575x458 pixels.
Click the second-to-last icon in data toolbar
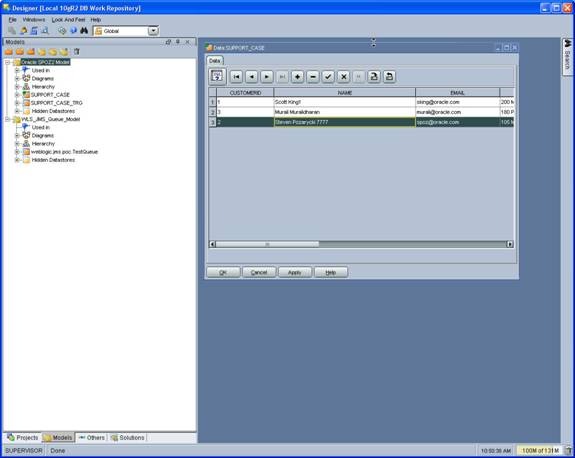[374, 77]
